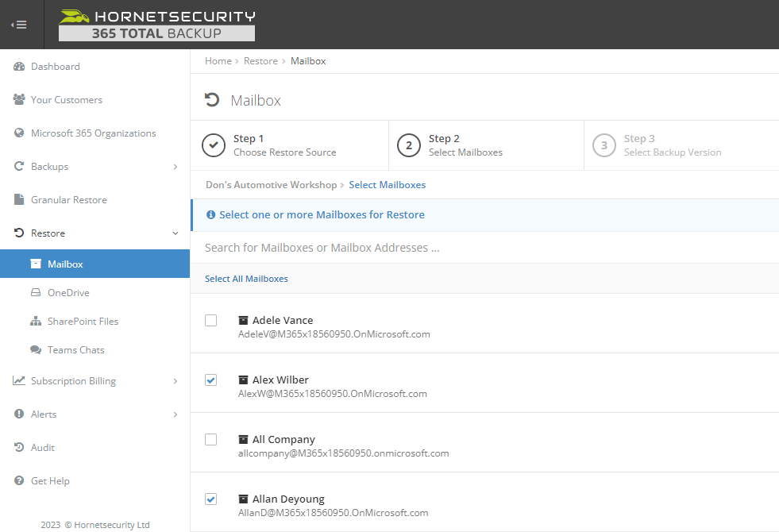Expand the Backups submenu chevron

click(x=175, y=167)
